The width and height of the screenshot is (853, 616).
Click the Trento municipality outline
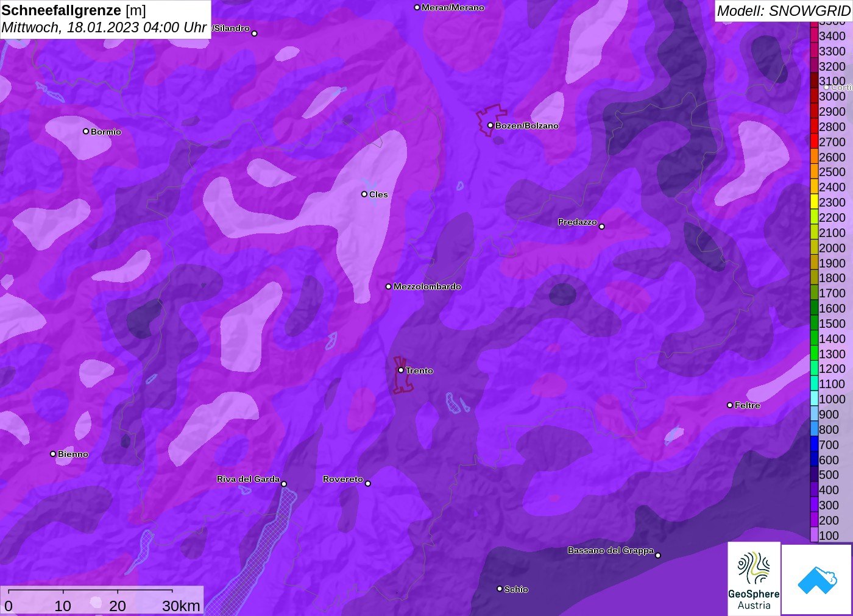pyautogui.click(x=402, y=375)
